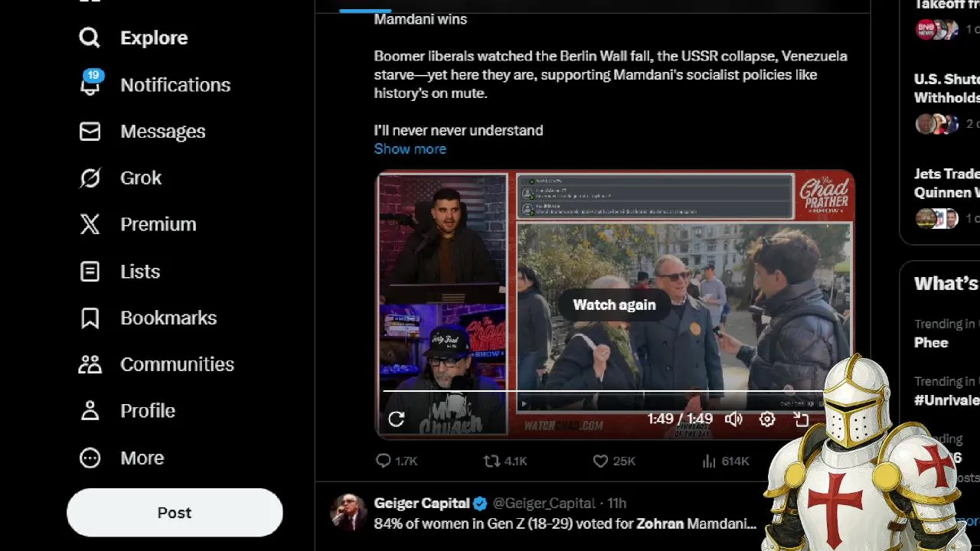Click the Post button
The image size is (980, 551).
pos(175,513)
